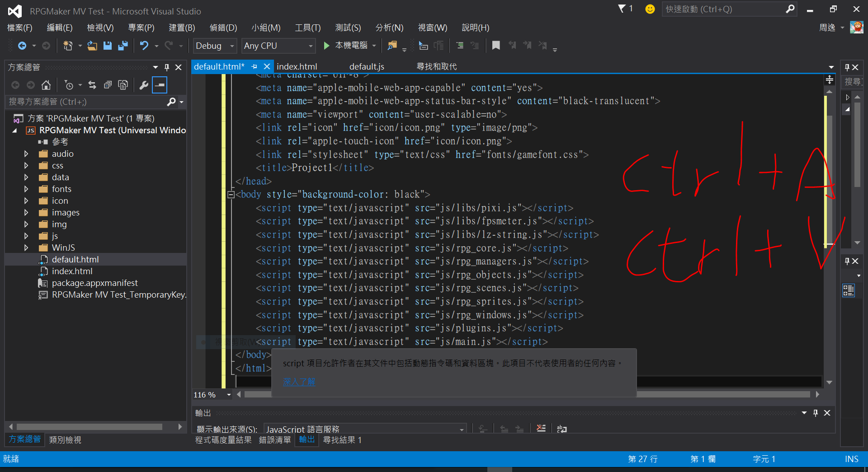This screenshot has width=868, height=472.
Task: Open the editor zoom level dropdown
Action: (x=229, y=395)
